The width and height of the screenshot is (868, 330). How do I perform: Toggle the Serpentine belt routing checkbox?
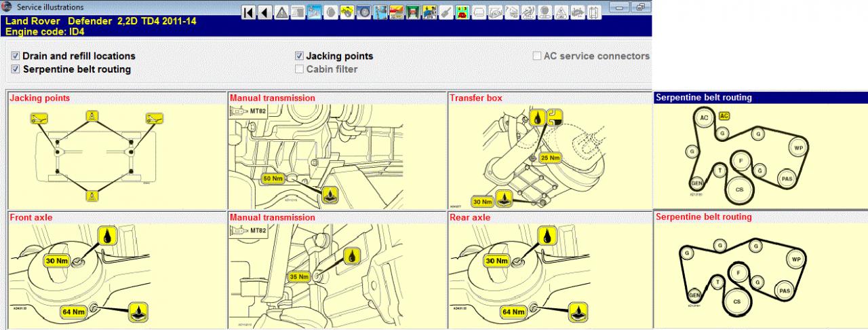point(16,69)
